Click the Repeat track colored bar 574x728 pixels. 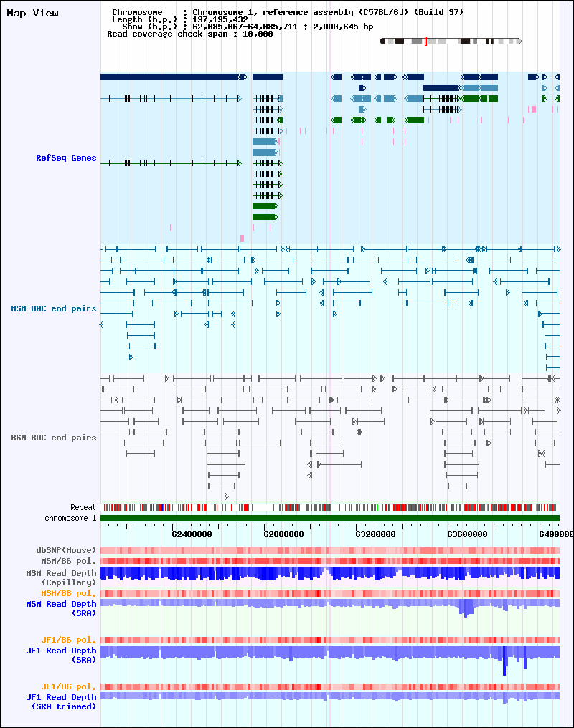coord(329,508)
